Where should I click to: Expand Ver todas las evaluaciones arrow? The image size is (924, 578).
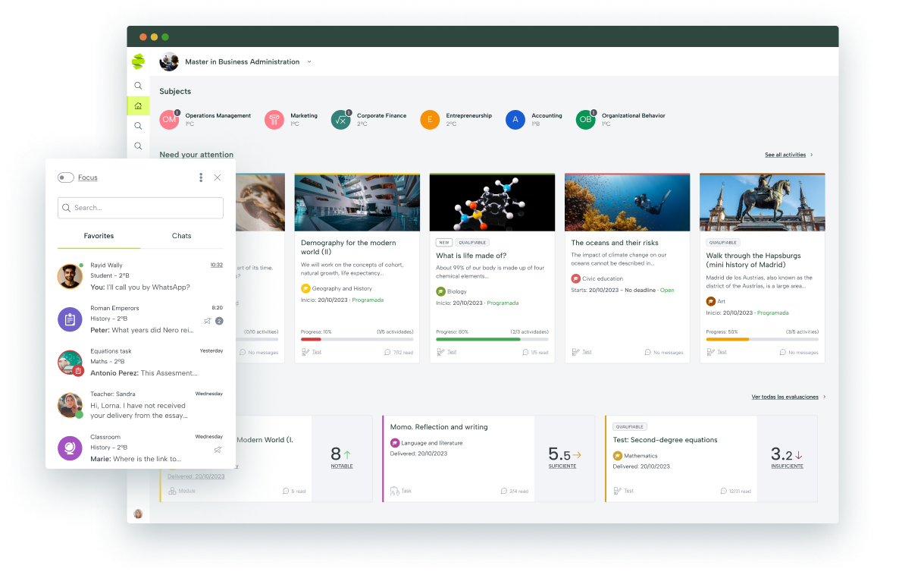[825, 397]
